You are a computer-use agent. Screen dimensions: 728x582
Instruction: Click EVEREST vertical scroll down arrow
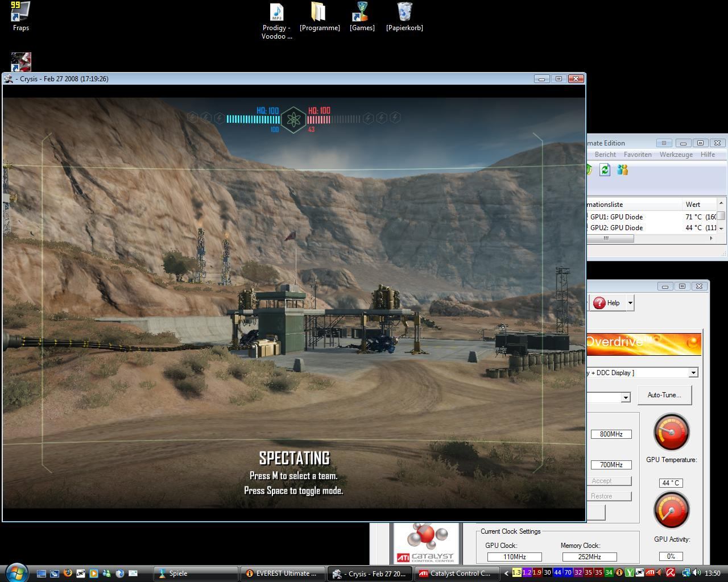721,228
